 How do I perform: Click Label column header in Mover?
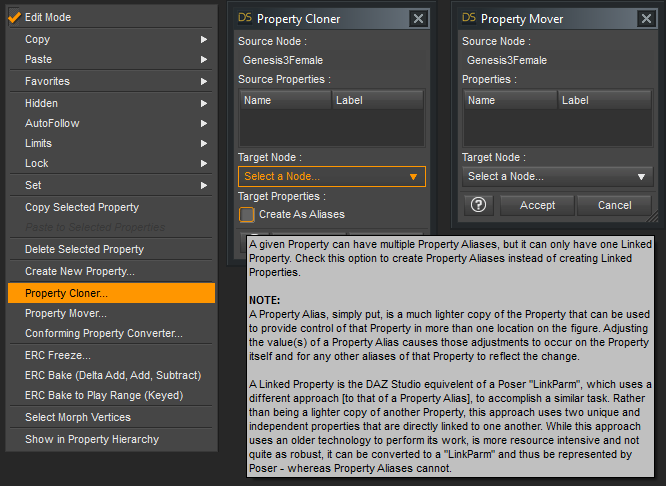tap(603, 100)
